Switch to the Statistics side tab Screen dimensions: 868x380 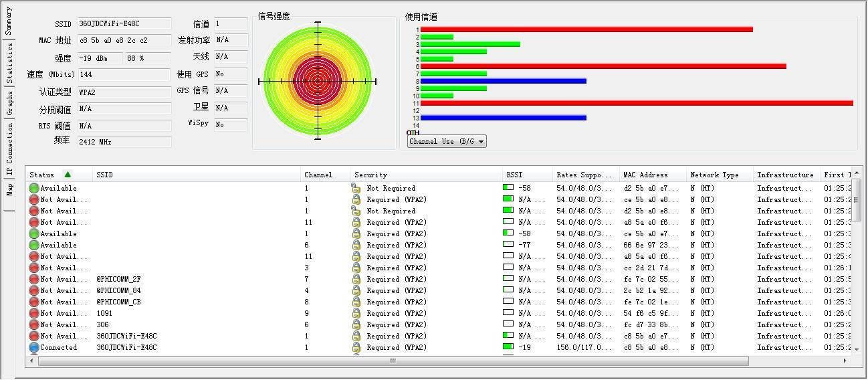tap(9, 63)
